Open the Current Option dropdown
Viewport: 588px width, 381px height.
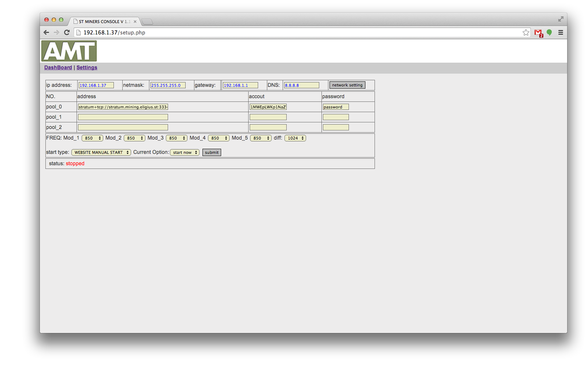click(x=185, y=152)
